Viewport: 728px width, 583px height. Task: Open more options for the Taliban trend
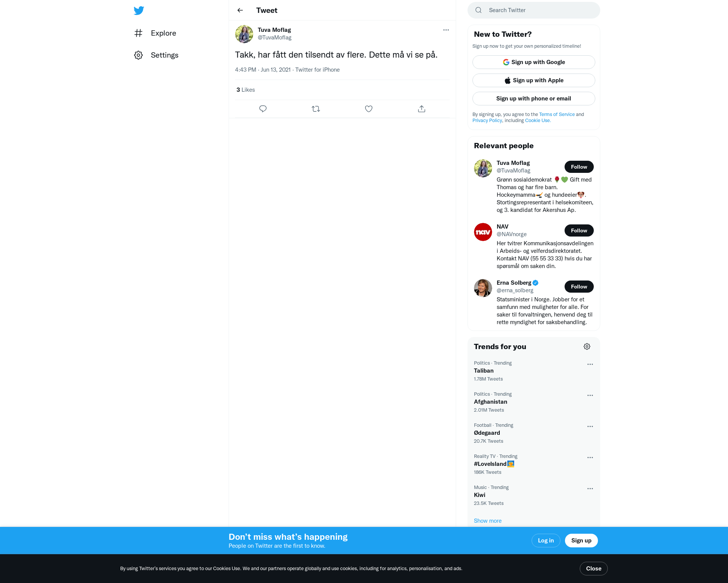pyautogui.click(x=590, y=364)
